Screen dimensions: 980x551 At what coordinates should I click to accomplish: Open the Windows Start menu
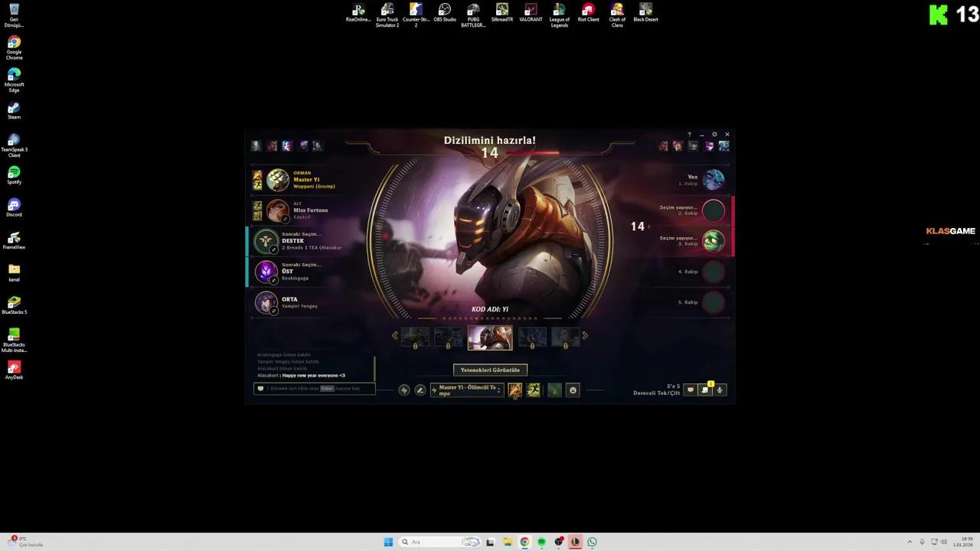click(x=388, y=542)
